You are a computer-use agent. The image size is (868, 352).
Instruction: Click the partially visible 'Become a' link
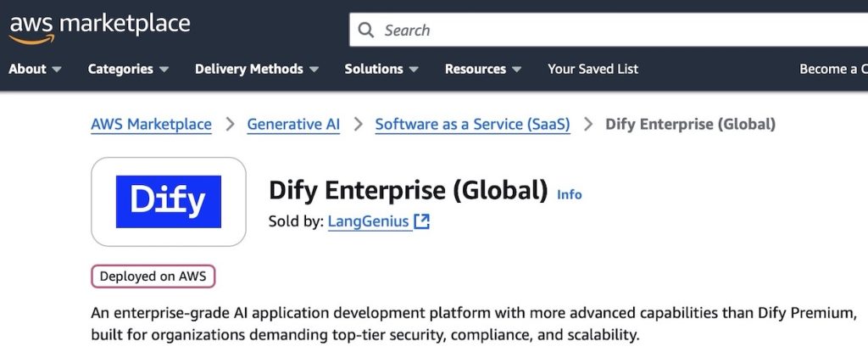tap(832, 69)
